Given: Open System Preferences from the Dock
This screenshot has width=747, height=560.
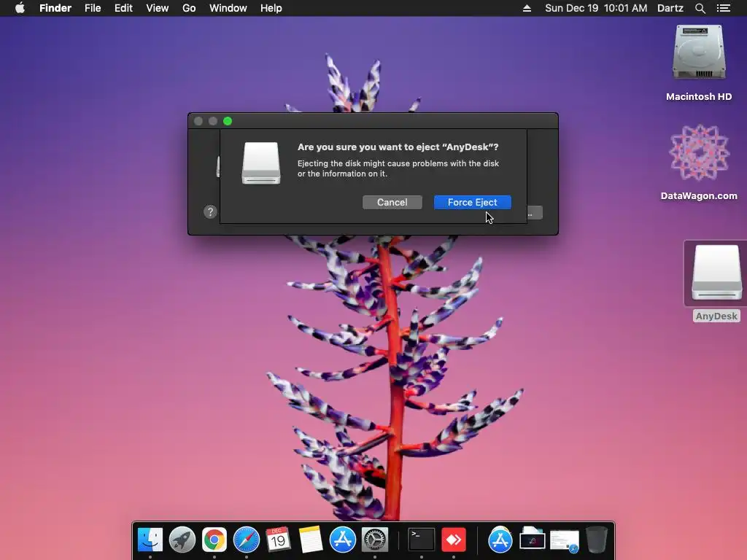Looking at the screenshot, I should pos(375,540).
